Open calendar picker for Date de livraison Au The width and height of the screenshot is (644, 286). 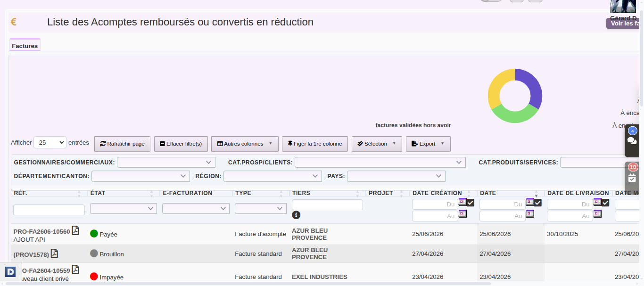[x=597, y=213]
